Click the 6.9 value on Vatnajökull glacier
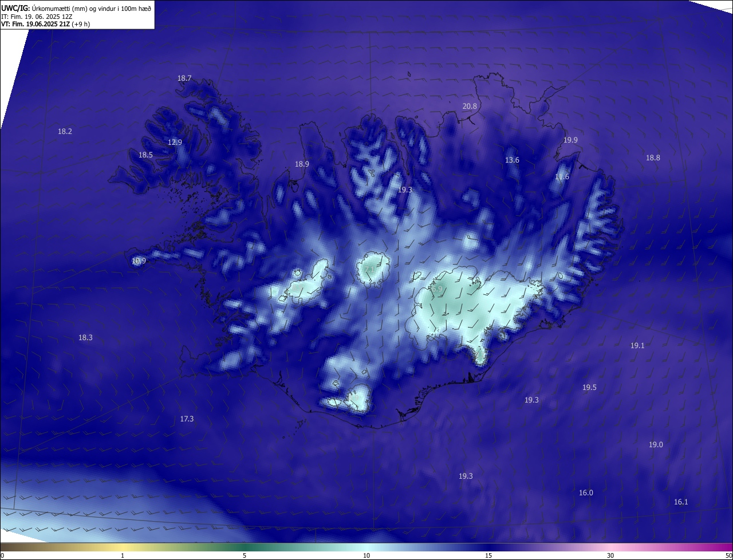 [x=437, y=290]
